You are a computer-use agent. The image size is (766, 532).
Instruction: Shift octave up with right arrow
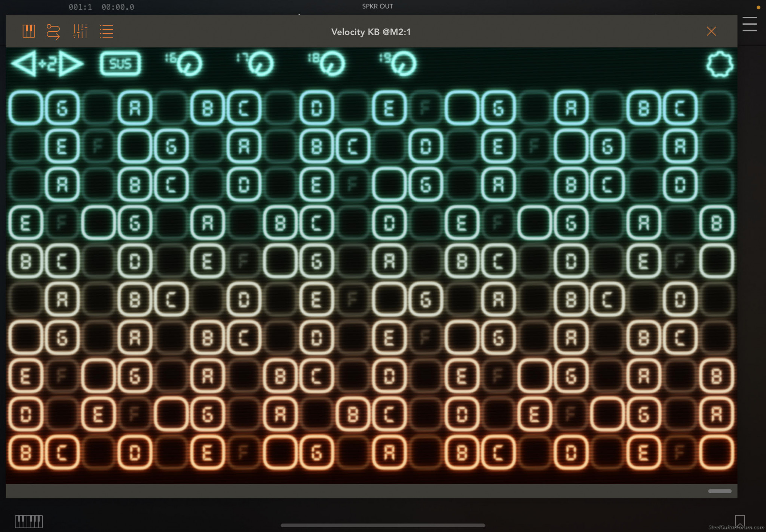pyautogui.click(x=70, y=64)
